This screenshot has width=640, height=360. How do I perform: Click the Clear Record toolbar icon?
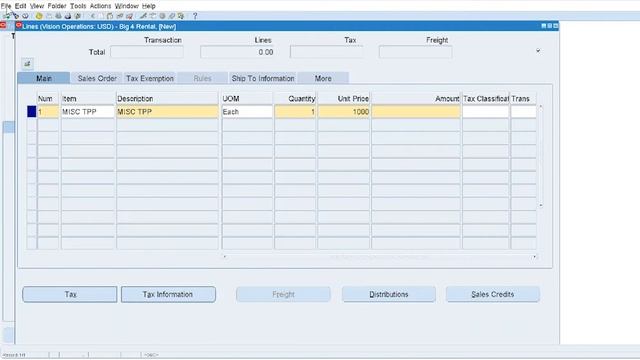coord(120,16)
